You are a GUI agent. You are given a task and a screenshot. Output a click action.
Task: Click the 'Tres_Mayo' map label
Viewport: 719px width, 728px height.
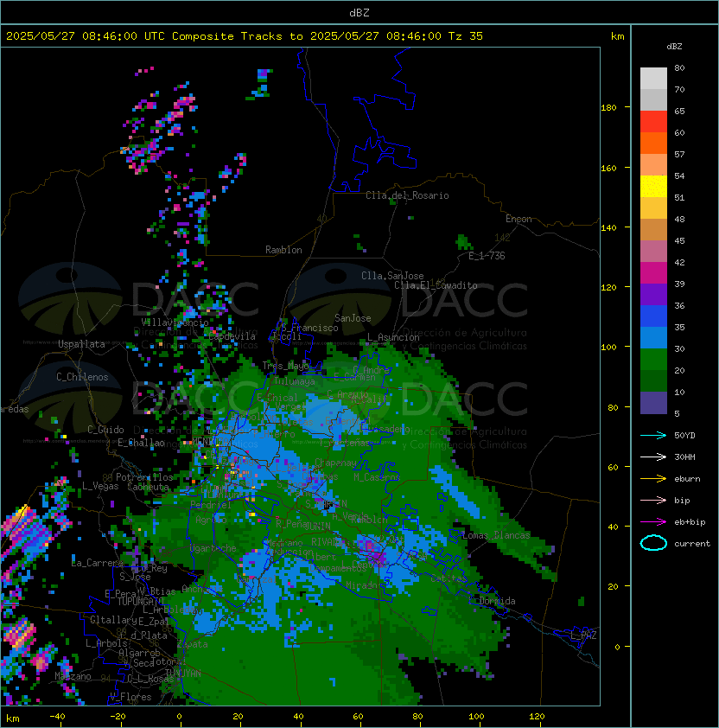pyautogui.click(x=285, y=366)
